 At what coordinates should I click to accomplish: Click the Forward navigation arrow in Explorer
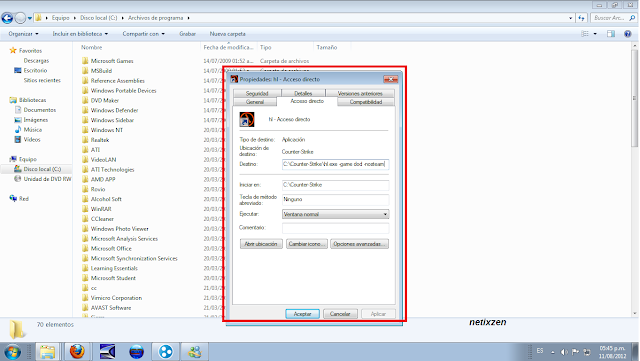pyautogui.click(x=20, y=18)
